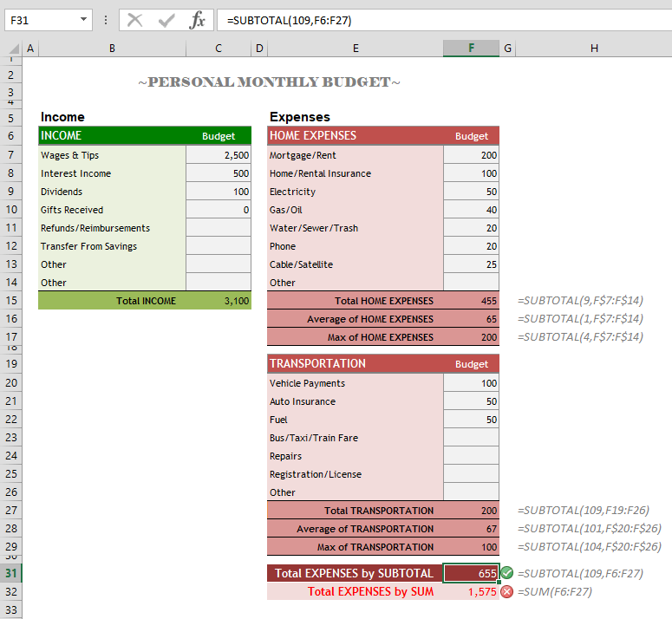Click Total HOME EXPENSES value 455

tap(471, 301)
